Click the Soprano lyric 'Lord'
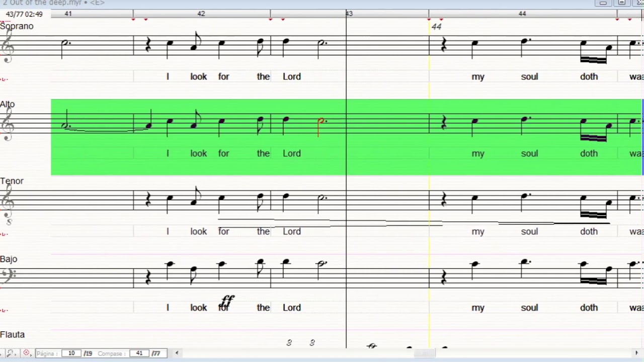Screen dimensions: 644x362 click(x=292, y=76)
